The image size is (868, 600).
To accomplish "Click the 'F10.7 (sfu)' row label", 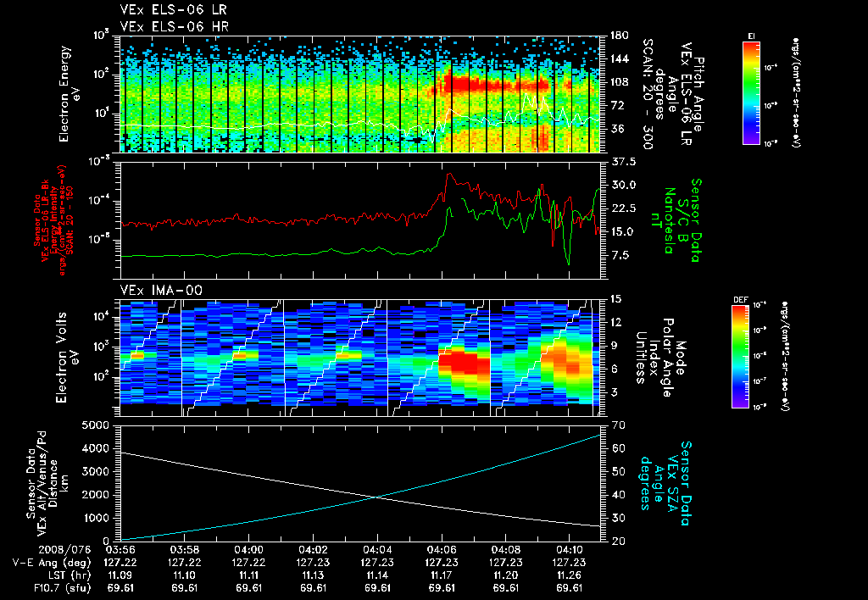I will (60, 588).
